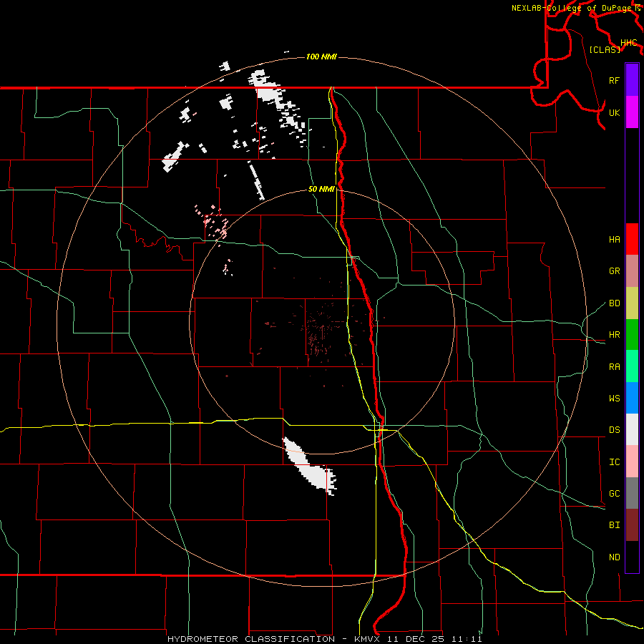Click the 50 NMI range ring label
The width and height of the screenshot is (644, 644).
coord(321,189)
